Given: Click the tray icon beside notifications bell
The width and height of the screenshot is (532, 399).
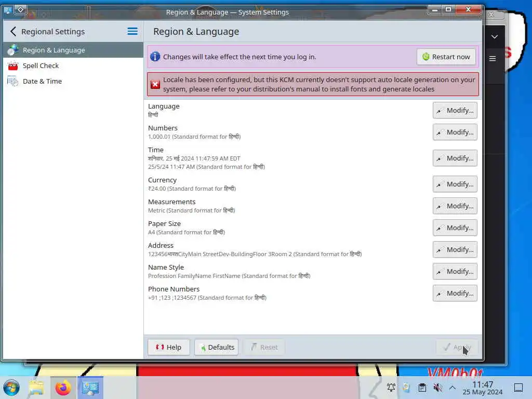Looking at the screenshot, I should (406, 388).
